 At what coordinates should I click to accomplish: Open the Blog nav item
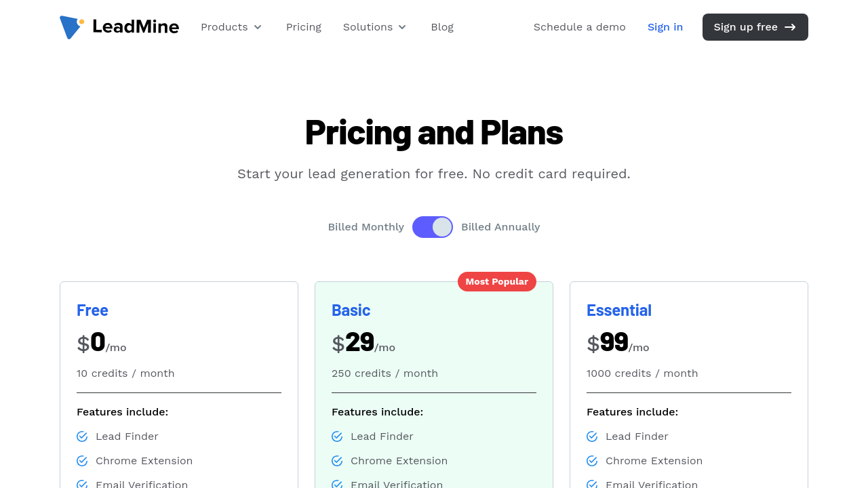[442, 27]
